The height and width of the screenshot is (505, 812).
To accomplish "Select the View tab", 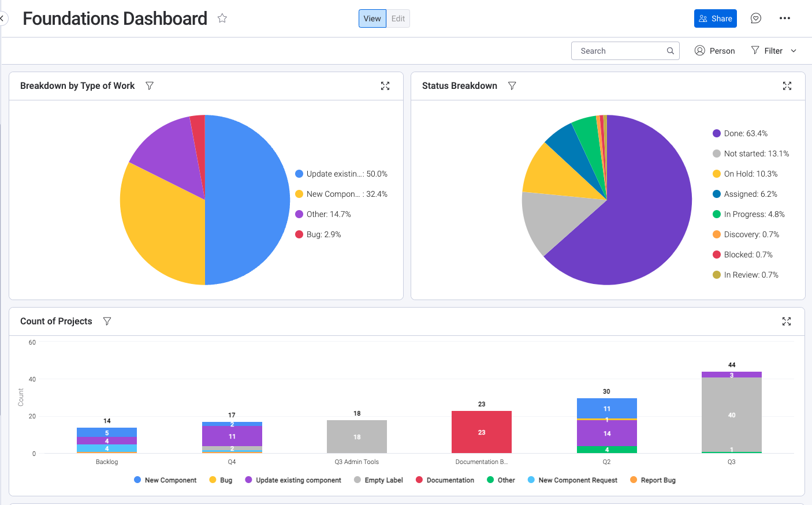I will [372, 18].
